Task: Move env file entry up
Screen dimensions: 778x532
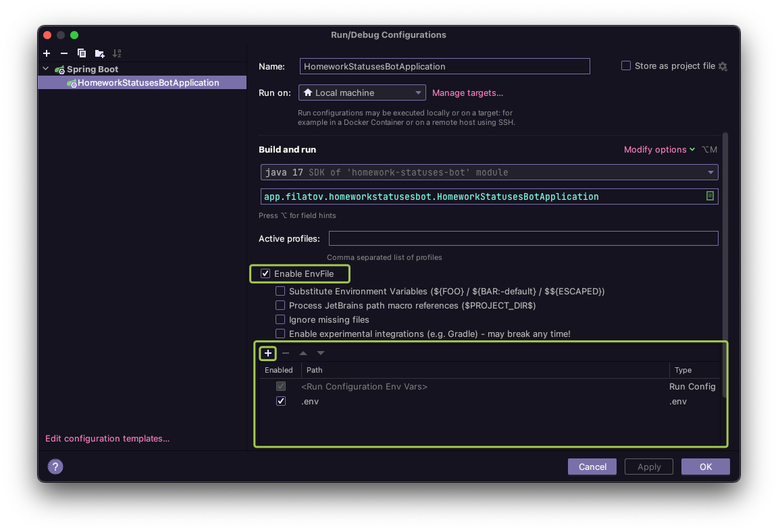Action: click(303, 353)
